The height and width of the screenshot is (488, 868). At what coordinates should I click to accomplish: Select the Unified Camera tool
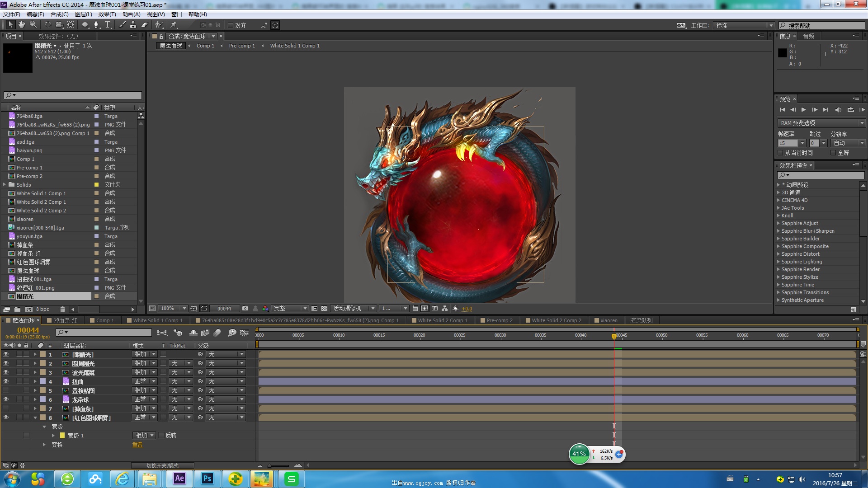point(59,25)
